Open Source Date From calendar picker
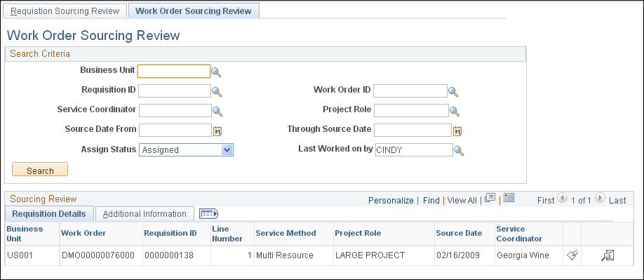This screenshot has width=644, height=280. pos(217,131)
